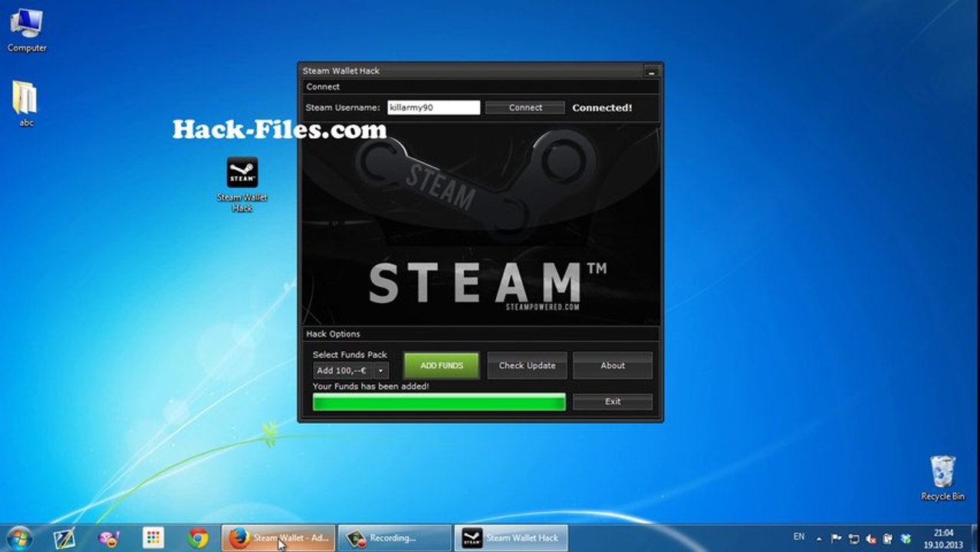
Task: Click the 'Connected!' status text
Action: [602, 108]
